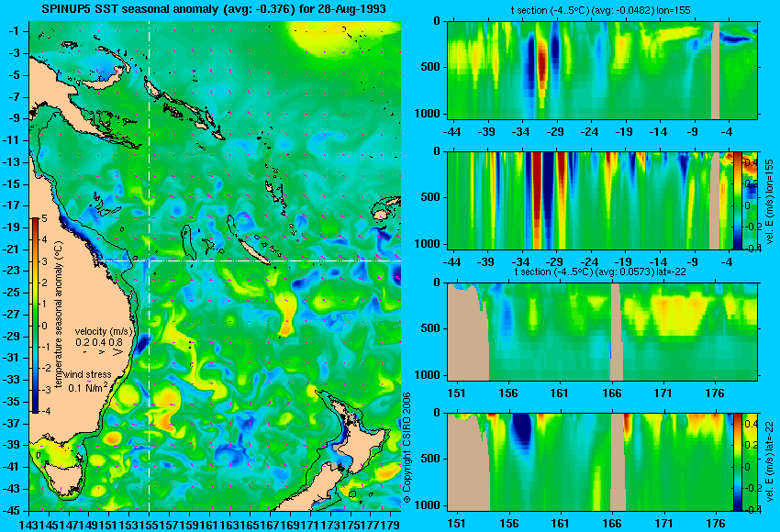Click the SPINUP5 SST seasonal anomaly title

pyautogui.click(x=214, y=9)
